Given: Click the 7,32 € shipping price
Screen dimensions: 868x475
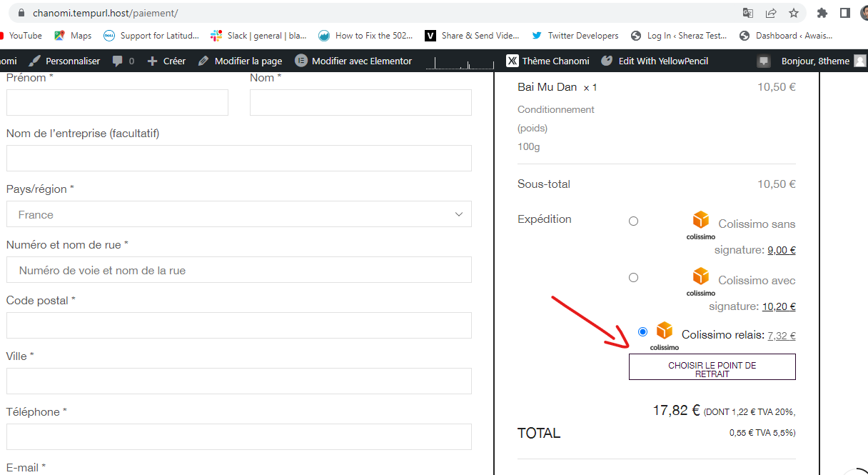Looking at the screenshot, I should point(782,335).
